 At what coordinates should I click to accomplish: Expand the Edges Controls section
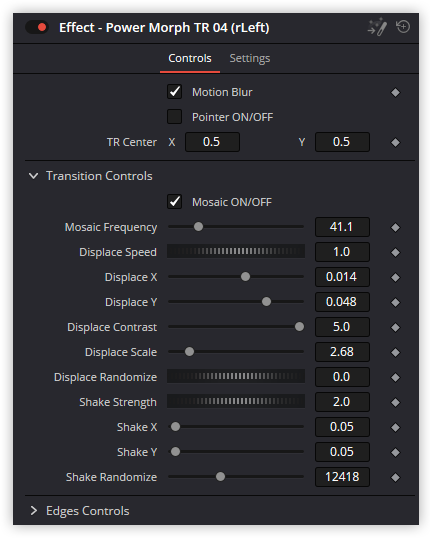point(33,511)
